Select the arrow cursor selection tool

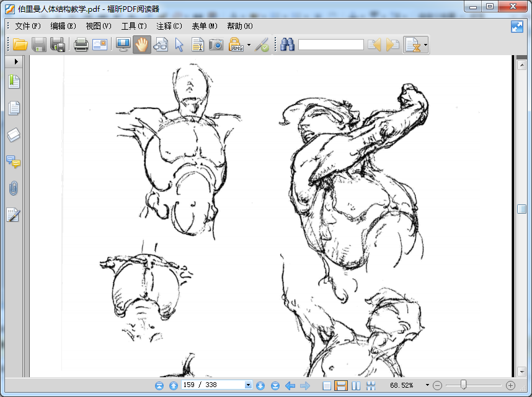[x=179, y=45]
